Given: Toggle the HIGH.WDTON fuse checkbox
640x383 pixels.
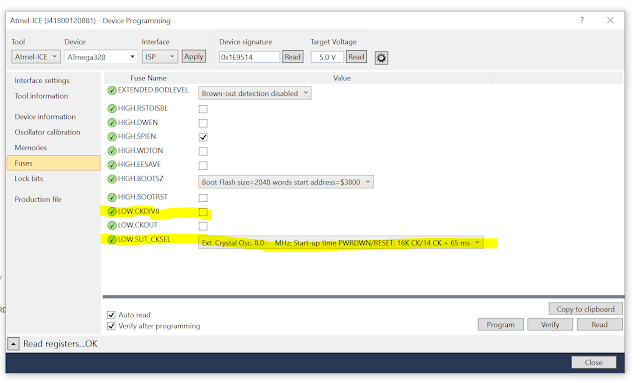Looking at the screenshot, I should (203, 151).
